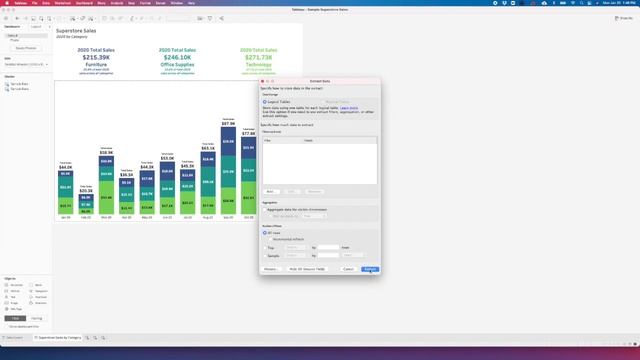Select the Horizontal object icon
This screenshot has height=360, width=640.
[7, 285]
